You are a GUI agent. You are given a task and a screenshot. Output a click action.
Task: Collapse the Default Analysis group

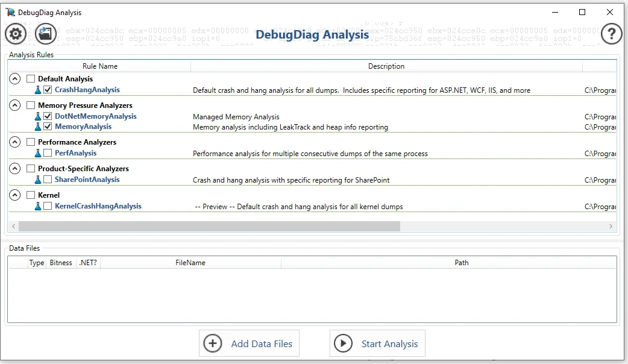click(15, 79)
